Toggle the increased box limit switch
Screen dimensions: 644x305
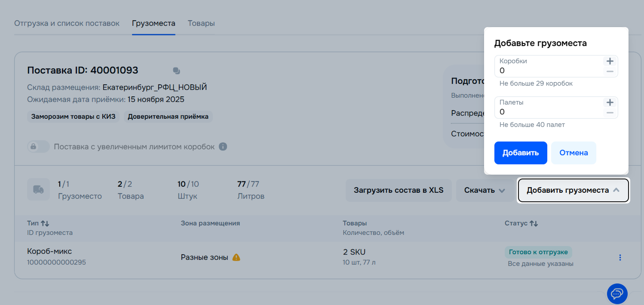pyautogui.click(x=38, y=147)
